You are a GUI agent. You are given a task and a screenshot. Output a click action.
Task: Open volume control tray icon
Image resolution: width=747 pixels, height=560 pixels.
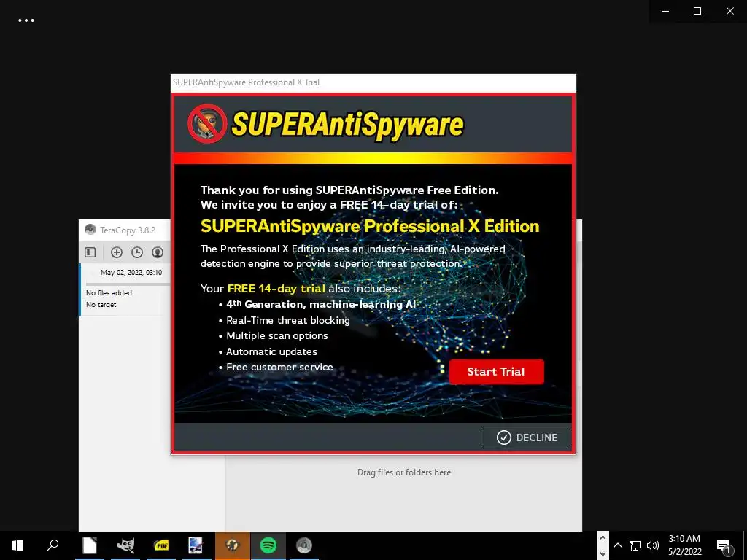tap(653, 545)
